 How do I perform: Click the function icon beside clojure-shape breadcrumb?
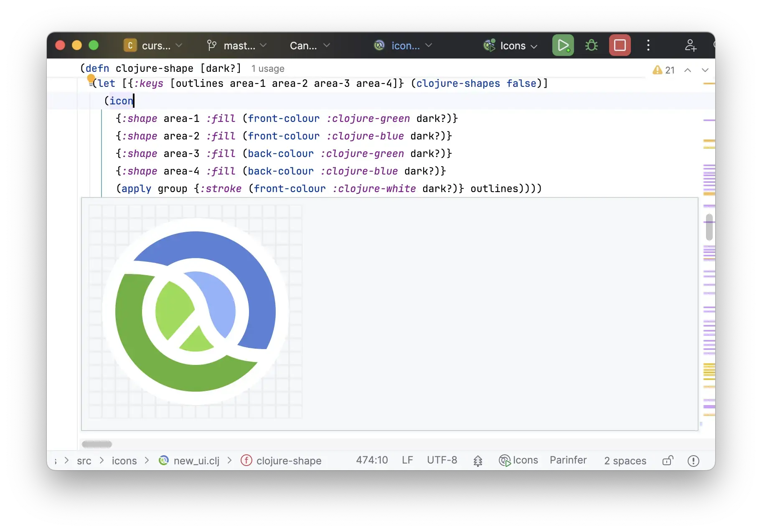tap(246, 460)
